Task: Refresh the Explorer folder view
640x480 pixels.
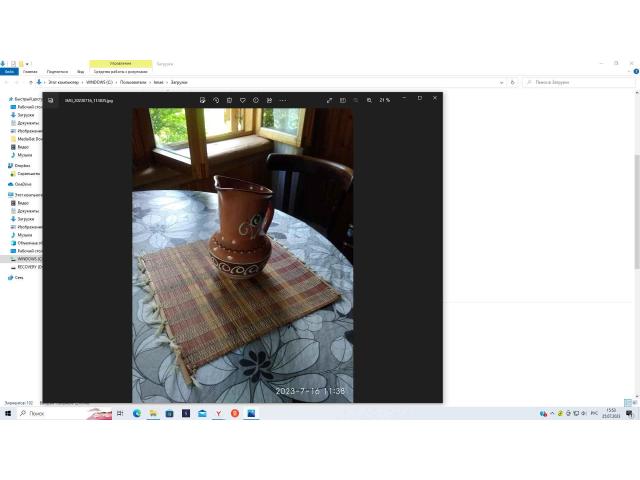Action: point(513,82)
